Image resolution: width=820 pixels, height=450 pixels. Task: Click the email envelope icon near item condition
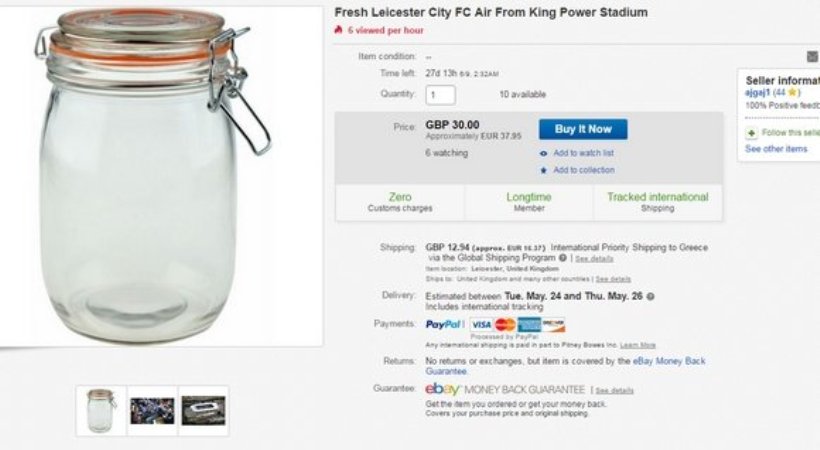click(813, 57)
